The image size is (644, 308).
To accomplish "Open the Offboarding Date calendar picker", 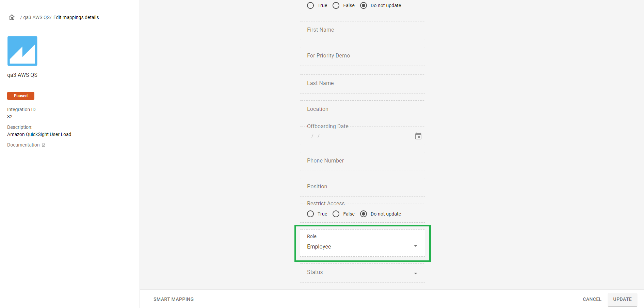I will [x=418, y=136].
